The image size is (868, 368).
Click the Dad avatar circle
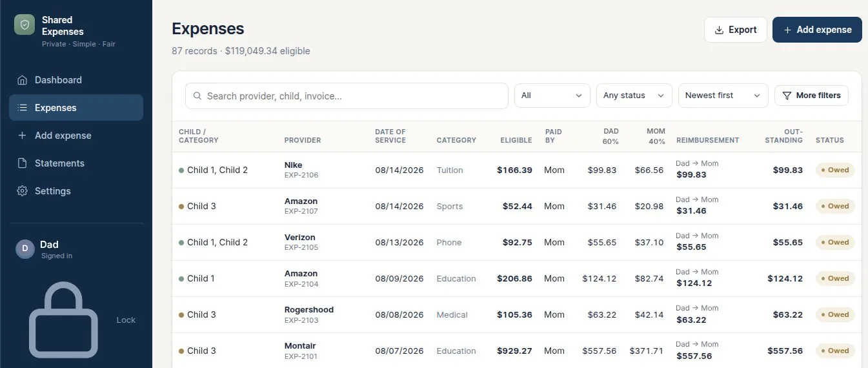[x=25, y=249]
